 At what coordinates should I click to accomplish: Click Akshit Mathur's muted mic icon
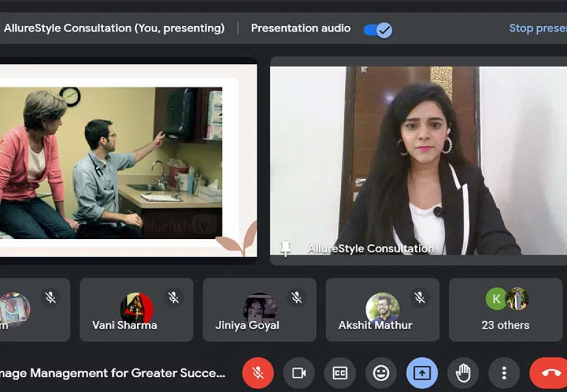[x=419, y=298]
